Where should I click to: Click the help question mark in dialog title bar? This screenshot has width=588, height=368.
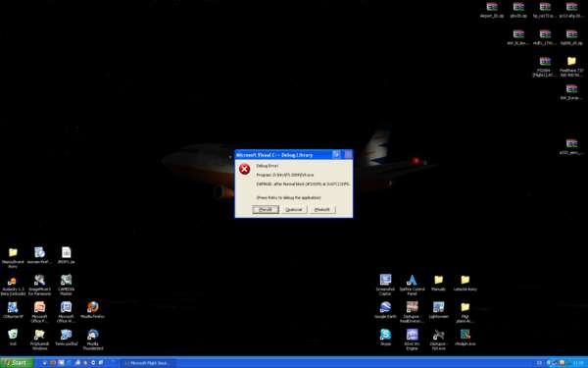tap(336, 154)
